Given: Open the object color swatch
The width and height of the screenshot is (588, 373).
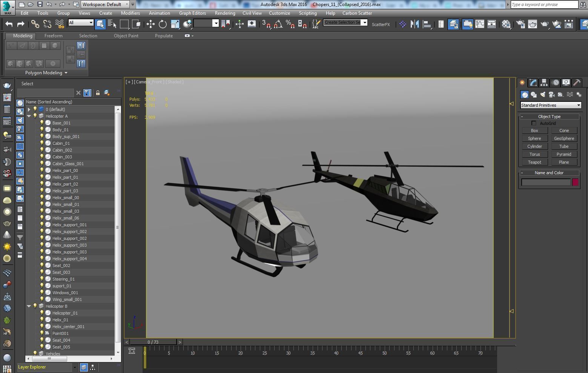Looking at the screenshot, I should coord(575,183).
